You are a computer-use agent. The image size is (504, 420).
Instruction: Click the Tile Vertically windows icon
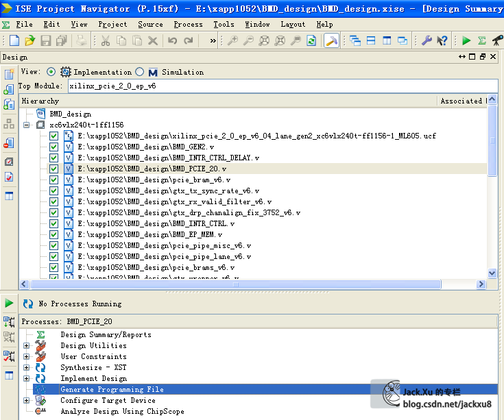click(387, 40)
